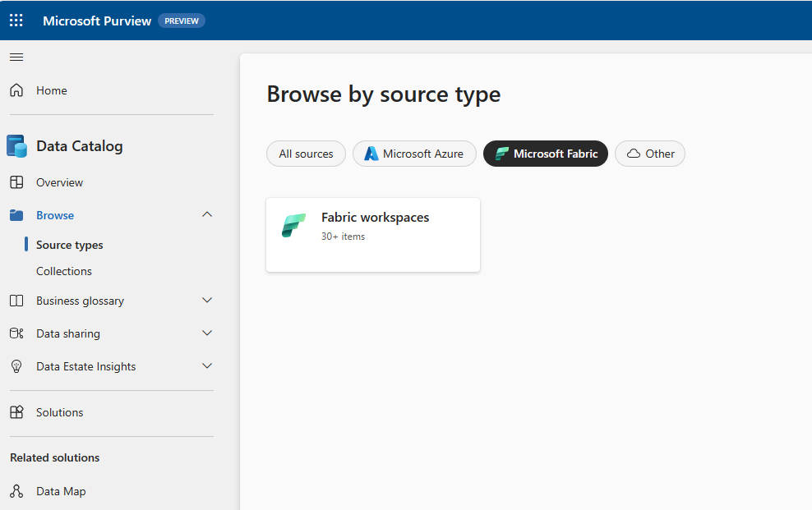Select the All sources filter
The image size is (812, 510).
(306, 154)
